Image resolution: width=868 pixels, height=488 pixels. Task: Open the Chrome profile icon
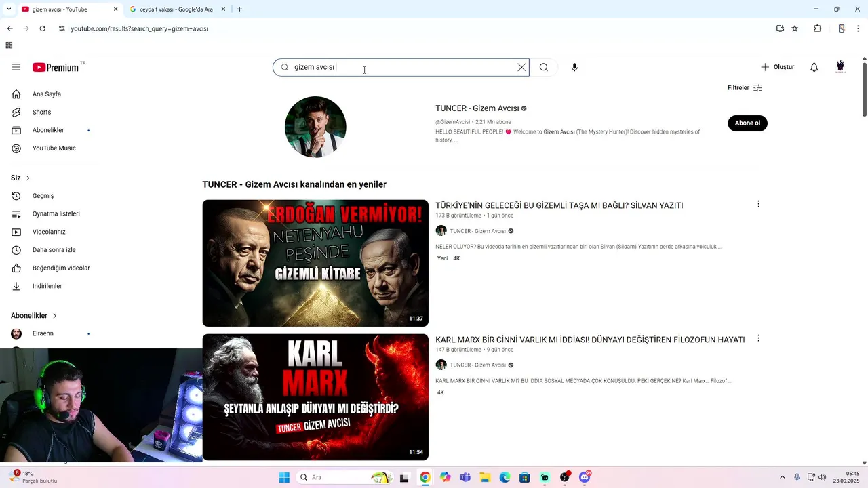click(841, 28)
